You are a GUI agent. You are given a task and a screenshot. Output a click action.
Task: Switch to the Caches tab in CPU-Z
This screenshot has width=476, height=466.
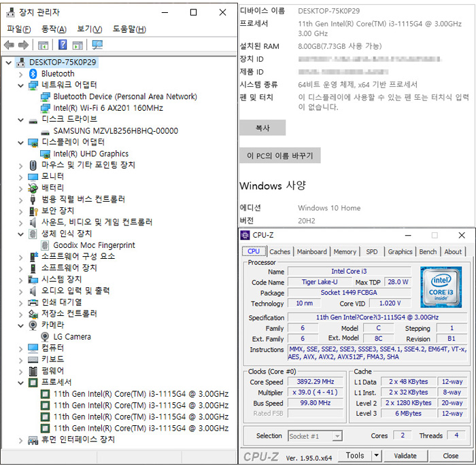click(280, 251)
